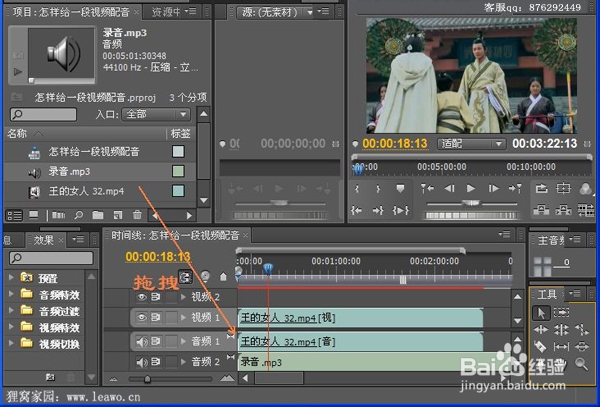Go to In point in program monitor

coord(357,210)
